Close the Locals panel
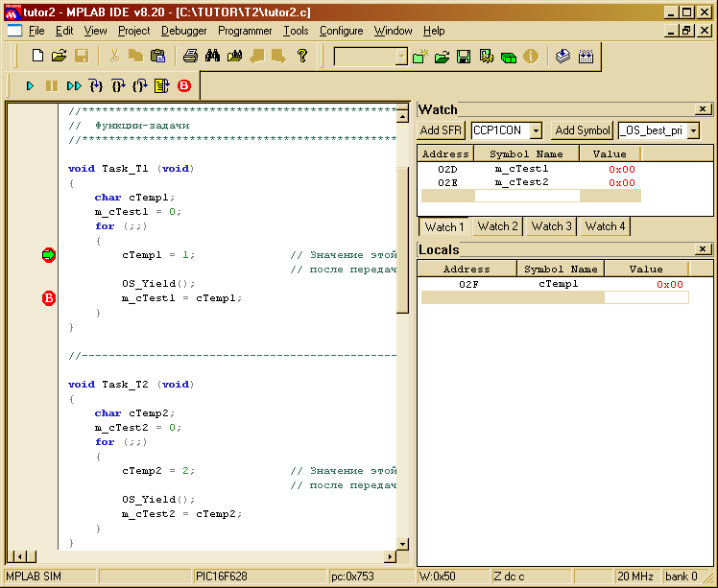Image resolution: width=718 pixels, height=588 pixels. pyautogui.click(x=703, y=249)
